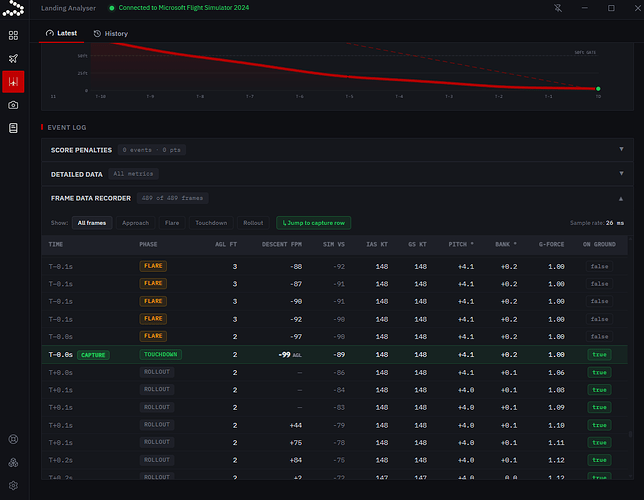Open the camera screenshots sidebar icon
The width and height of the screenshot is (644, 500).
tap(13, 105)
